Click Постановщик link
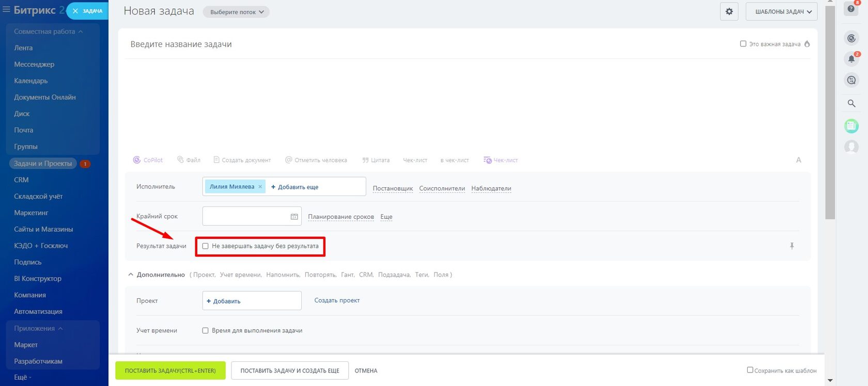 [x=393, y=188]
